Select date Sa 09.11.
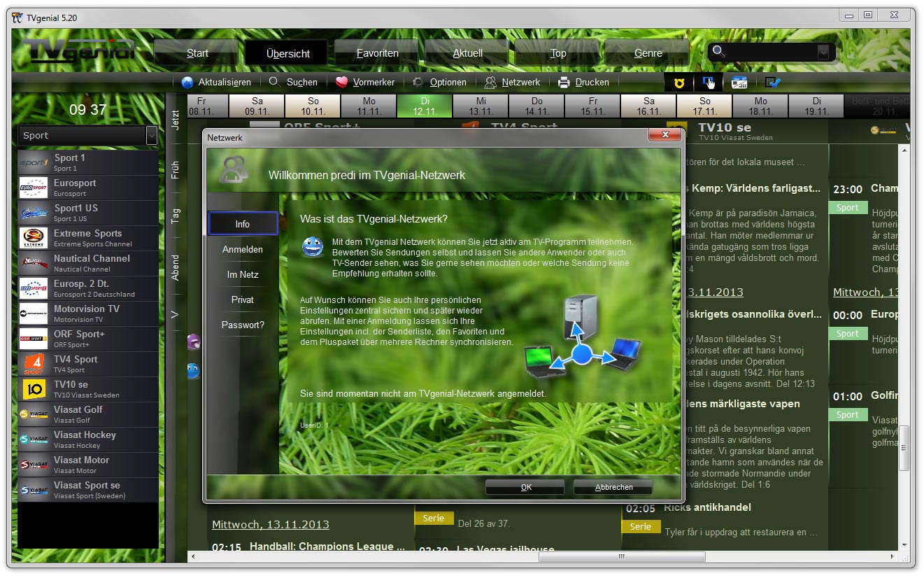The image size is (924, 578). [x=257, y=106]
